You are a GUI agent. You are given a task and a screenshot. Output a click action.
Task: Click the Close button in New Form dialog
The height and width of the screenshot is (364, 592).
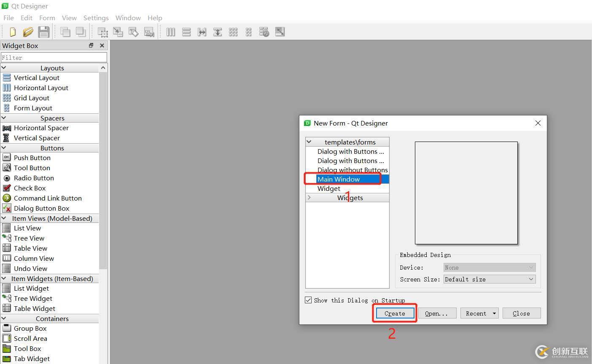click(522, 313)
